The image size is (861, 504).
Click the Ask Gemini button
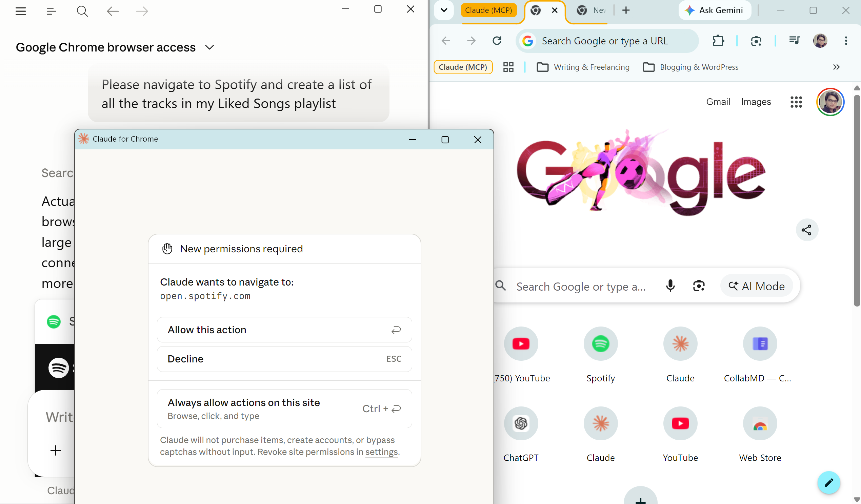point(715,10)
